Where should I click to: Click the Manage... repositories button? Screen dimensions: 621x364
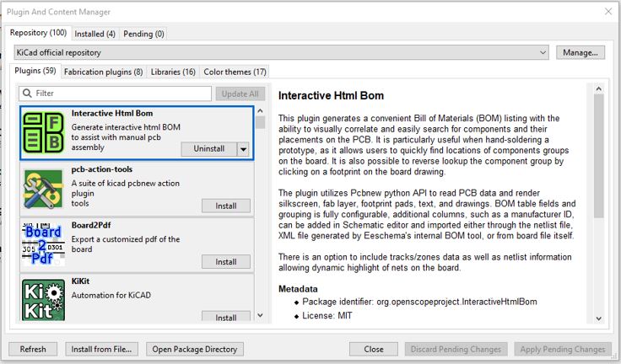click(580, 52)
